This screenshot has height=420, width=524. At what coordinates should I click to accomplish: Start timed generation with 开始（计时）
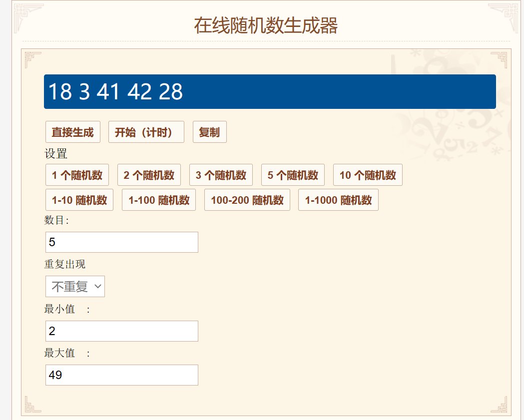click(x=146, y=132)
